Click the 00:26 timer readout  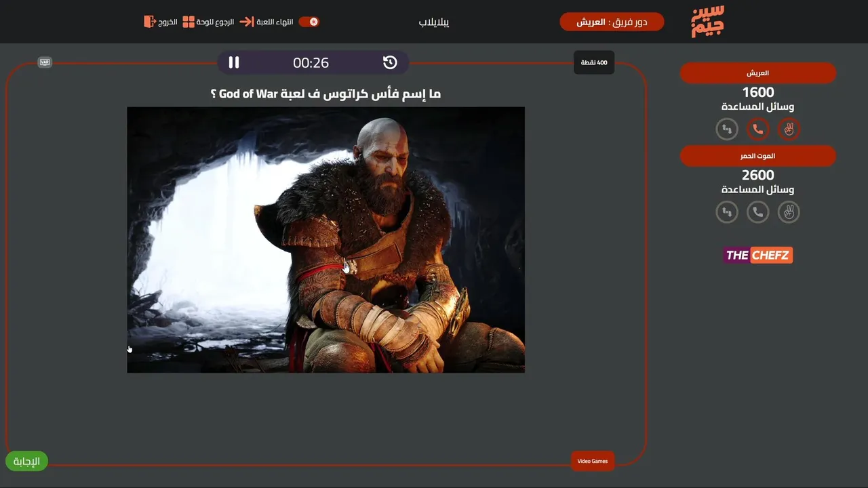(311, 62)
